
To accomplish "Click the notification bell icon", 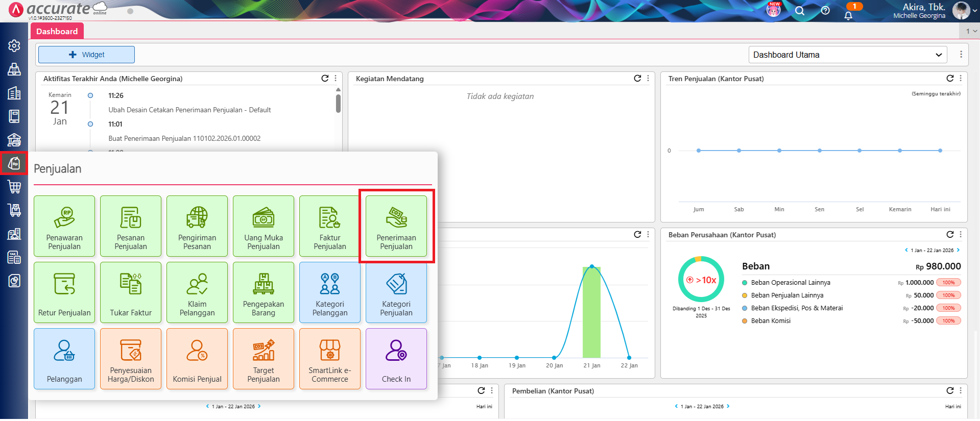I will 848,15.
